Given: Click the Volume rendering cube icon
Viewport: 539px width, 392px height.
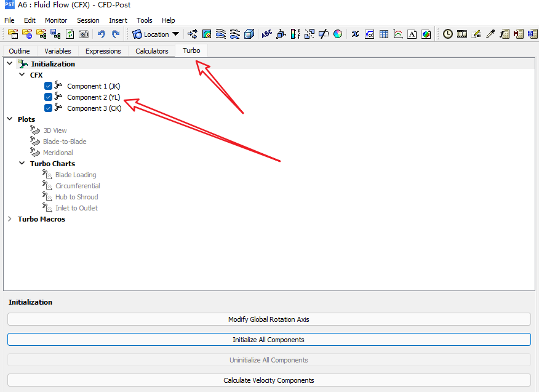Looking at the screenshot, I should coord(249,34).
